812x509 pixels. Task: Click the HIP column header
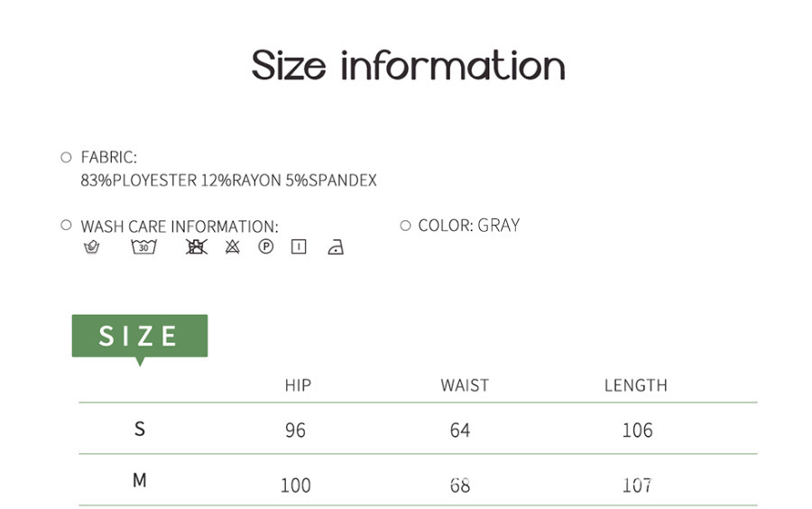[x=298, y=385]
